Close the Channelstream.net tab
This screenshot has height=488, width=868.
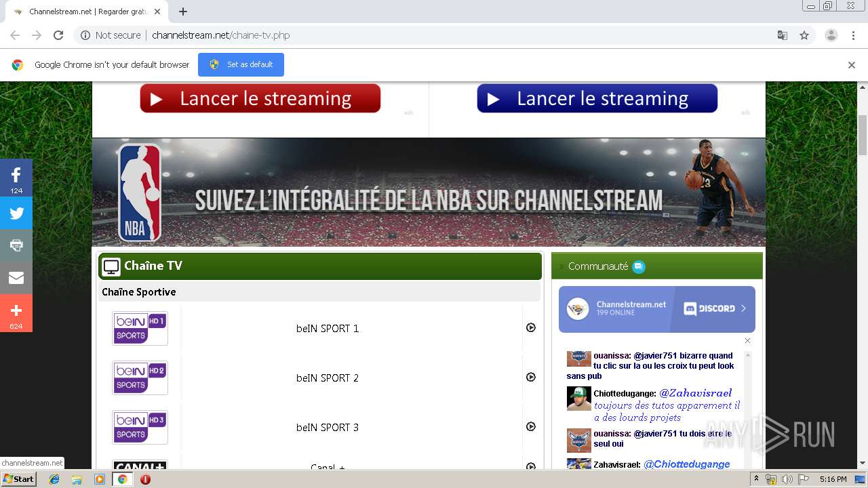(157, 12)
